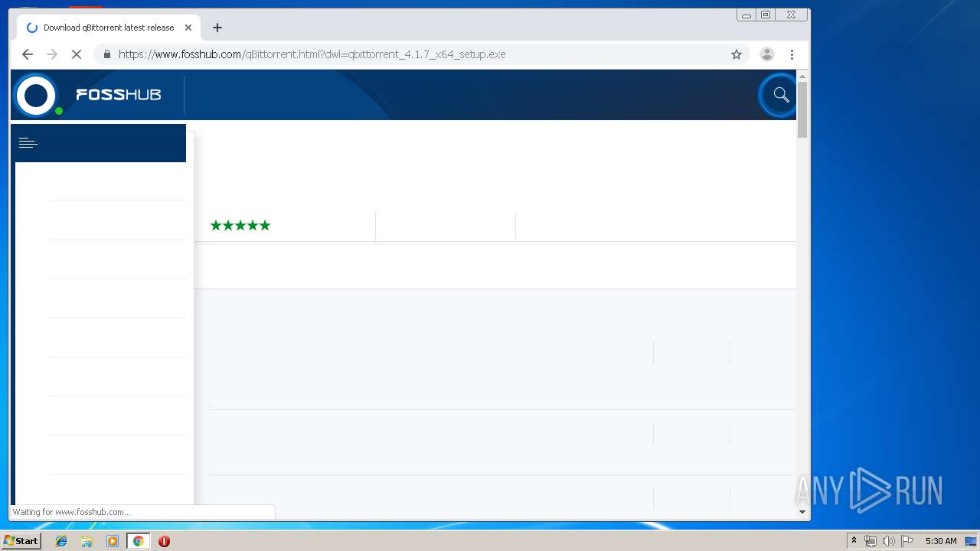Show hidden system tray icons
Viewport: 980px width, 551px height.
tap(854, 541)
